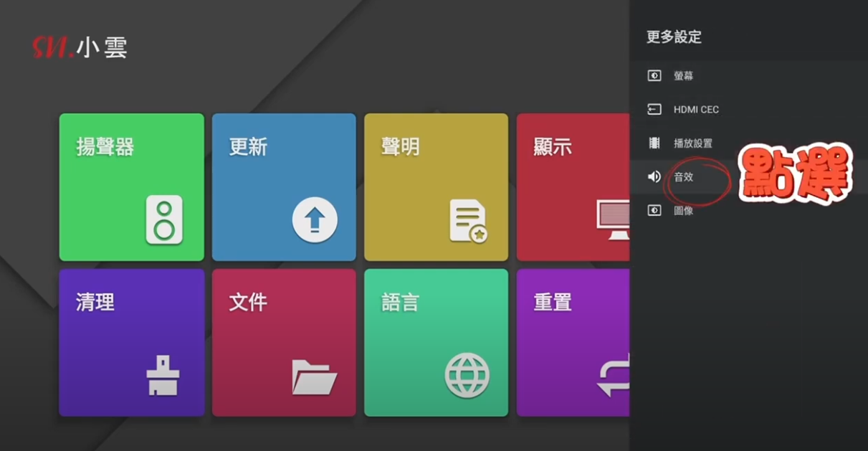Click the upload arrow icon in 更新 tile
This screenshot has width=868, height=451.
click(x=315, y=219)
